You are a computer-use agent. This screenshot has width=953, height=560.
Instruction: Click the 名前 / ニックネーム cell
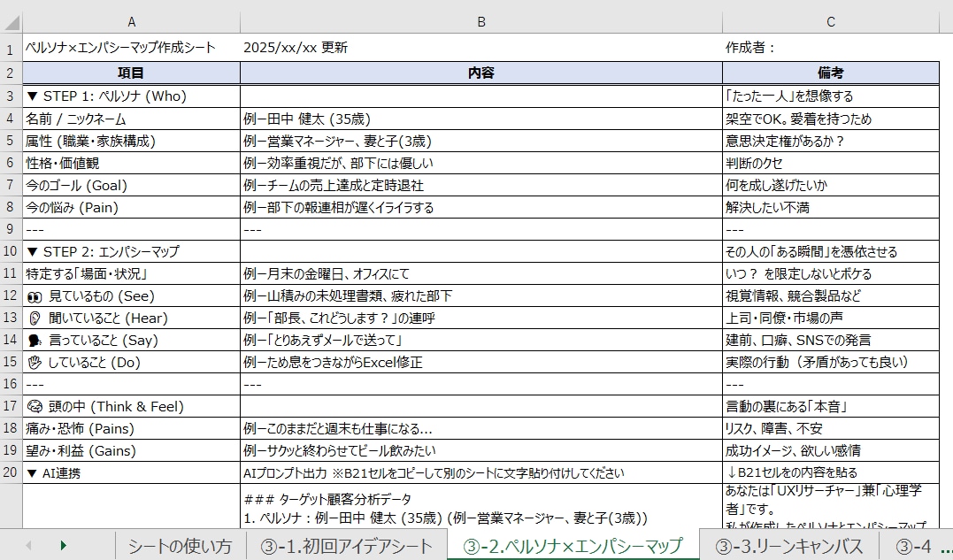click(131, 119)
